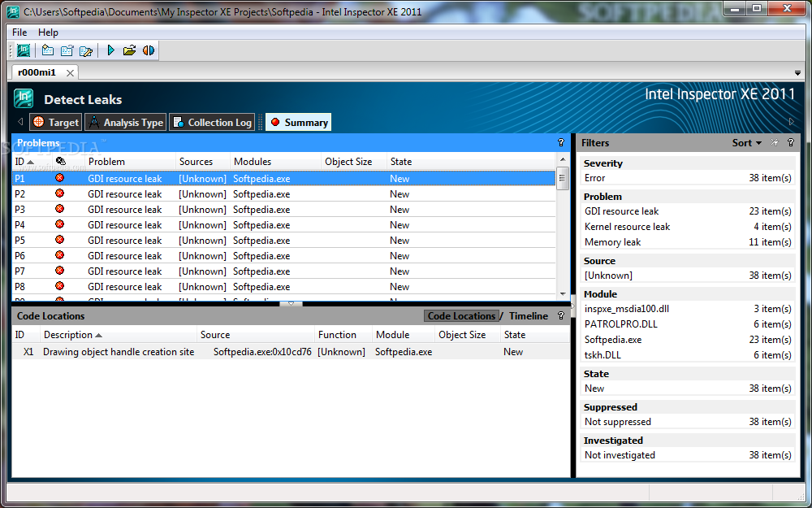Switch to the Timeline view
812x508 pixels.
tap(529, 315)
